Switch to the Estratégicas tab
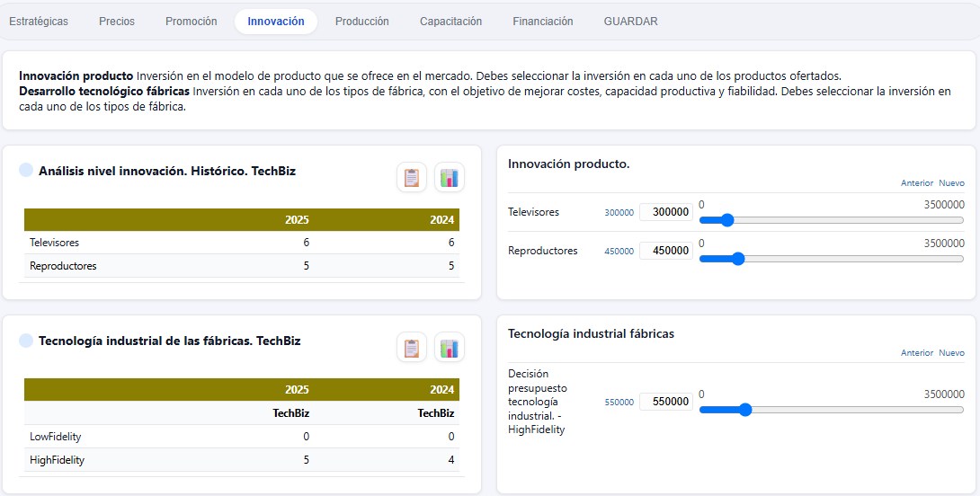This screenshot has height=496, width=980. coord(39,22)
